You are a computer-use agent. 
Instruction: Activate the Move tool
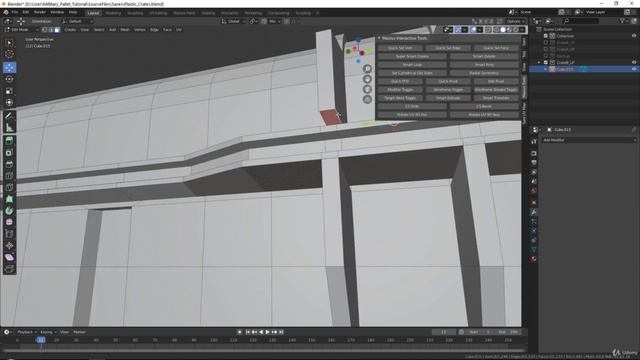pos(9,67)
